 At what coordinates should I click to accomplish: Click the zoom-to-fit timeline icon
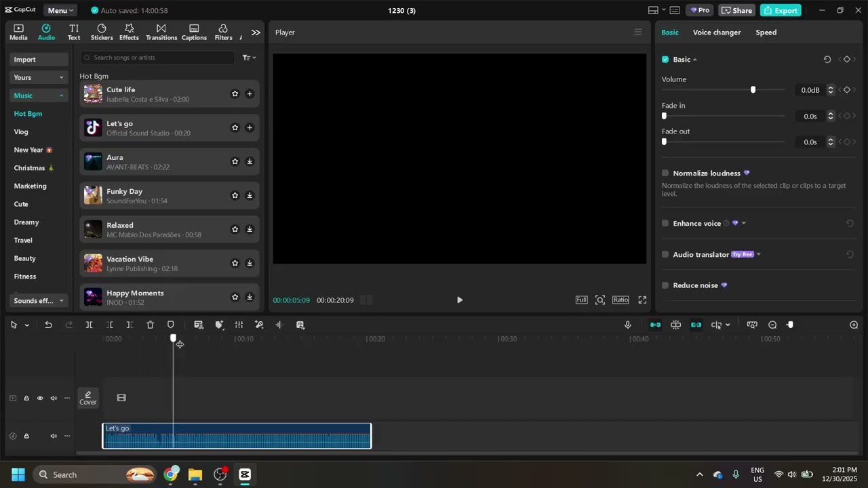[x=752, y=325]
